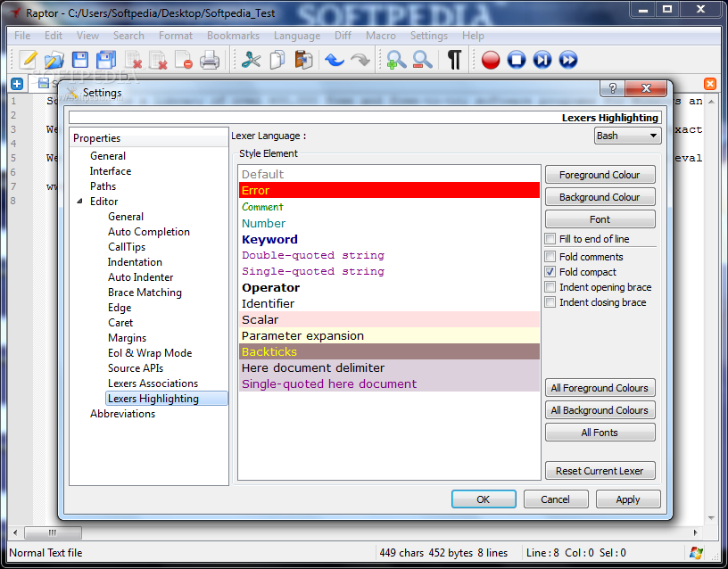Enable Indent closing brace checkbox
The height and width of the screenshot is (569, 728).
coord(550,302)
